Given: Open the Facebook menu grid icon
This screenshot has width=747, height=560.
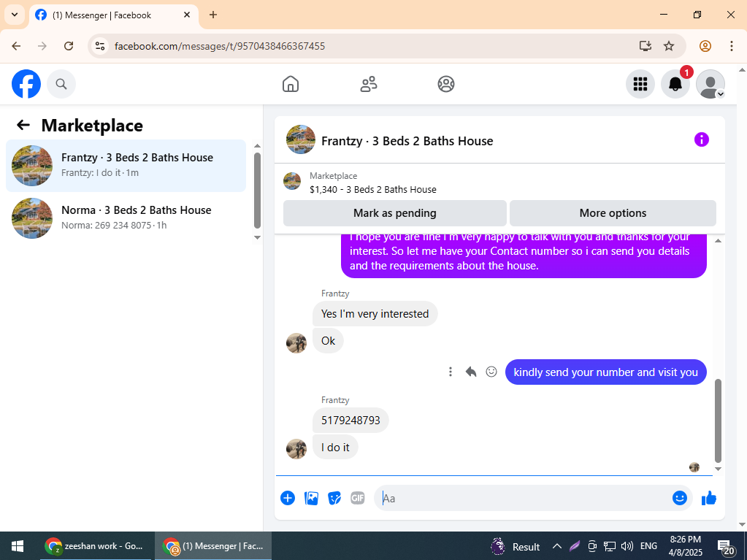Looking at the screenshot, I should [640, 84].
